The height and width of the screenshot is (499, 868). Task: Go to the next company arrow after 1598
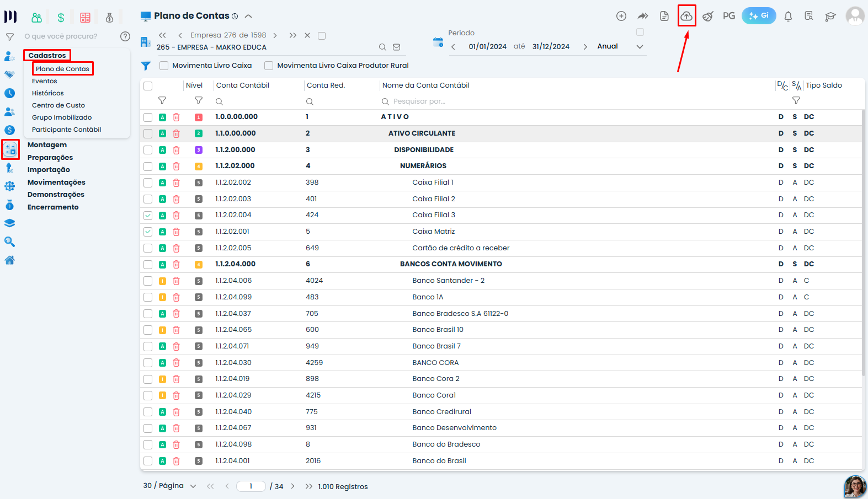275,35
